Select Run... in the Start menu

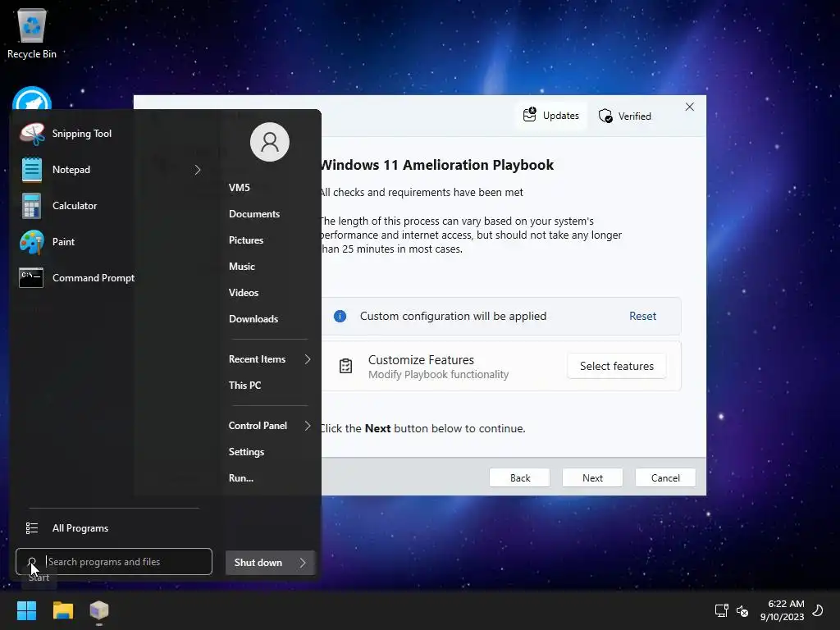pos(241,478)
